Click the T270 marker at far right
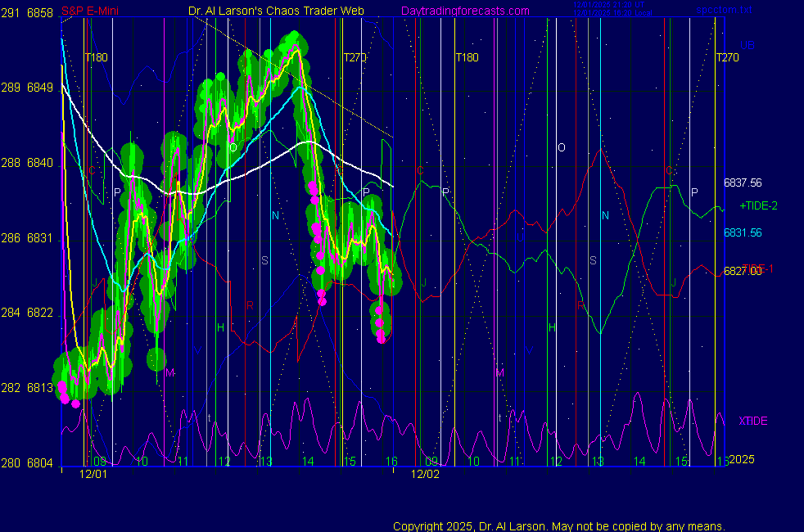This screenshot has height=532, width=804. tap(726, 57)
